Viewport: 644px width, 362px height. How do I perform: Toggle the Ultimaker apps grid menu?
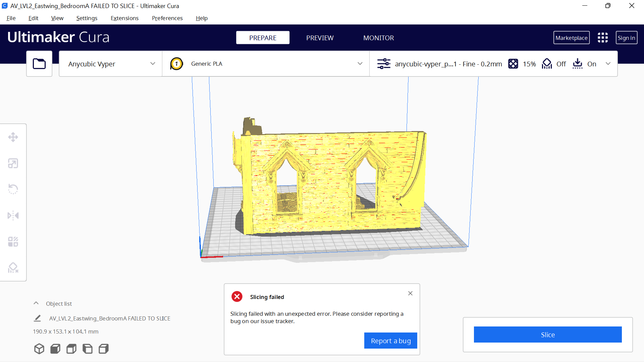tap(602, 38)
